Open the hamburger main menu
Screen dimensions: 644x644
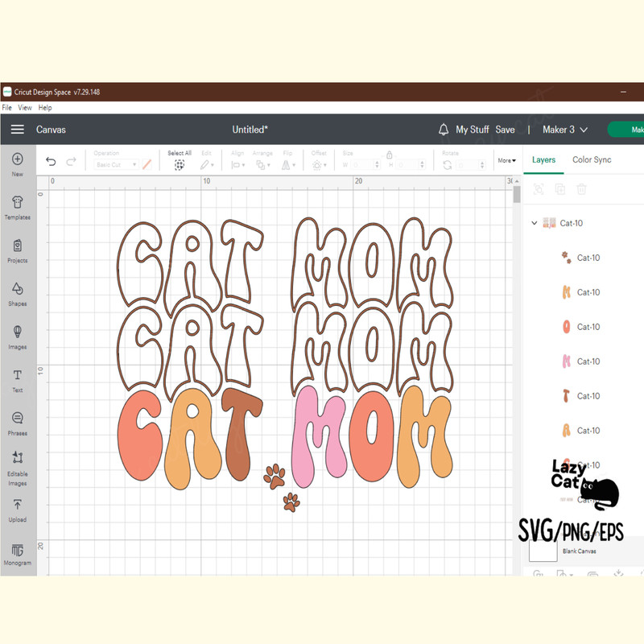pos(18,130)
